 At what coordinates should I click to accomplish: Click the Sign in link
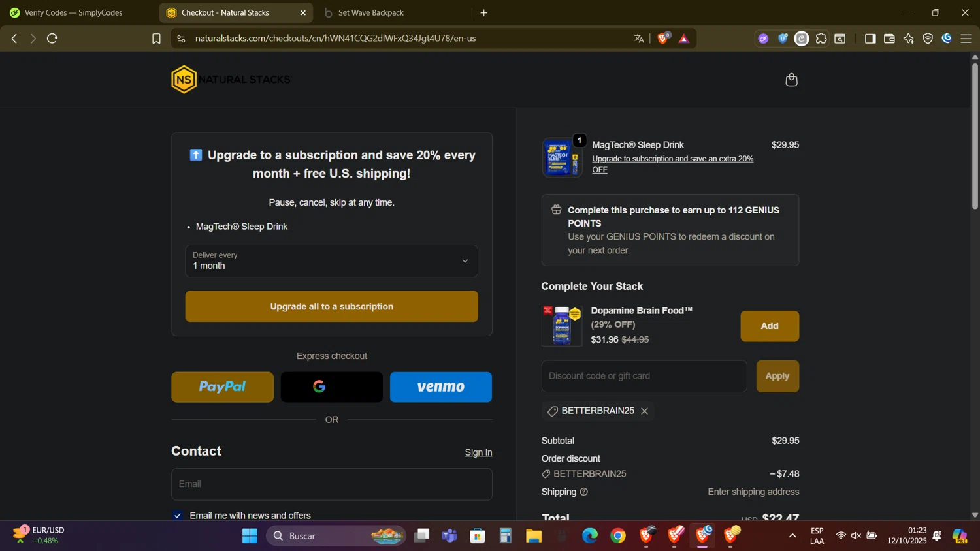[x=478, y=452]
